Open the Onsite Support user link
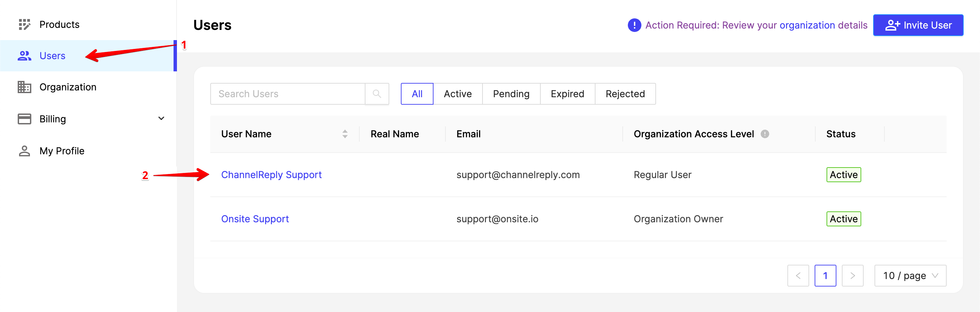 point(255,219)
